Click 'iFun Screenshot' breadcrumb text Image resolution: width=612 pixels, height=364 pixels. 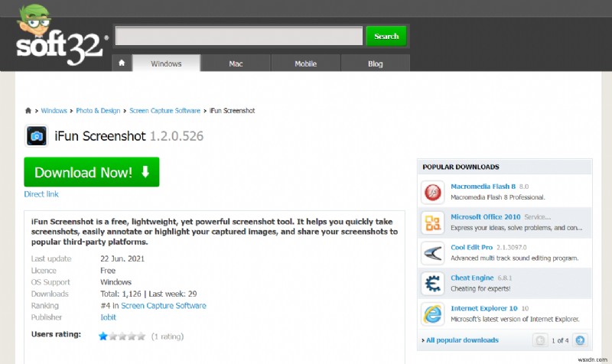click(x=233, y=111)
